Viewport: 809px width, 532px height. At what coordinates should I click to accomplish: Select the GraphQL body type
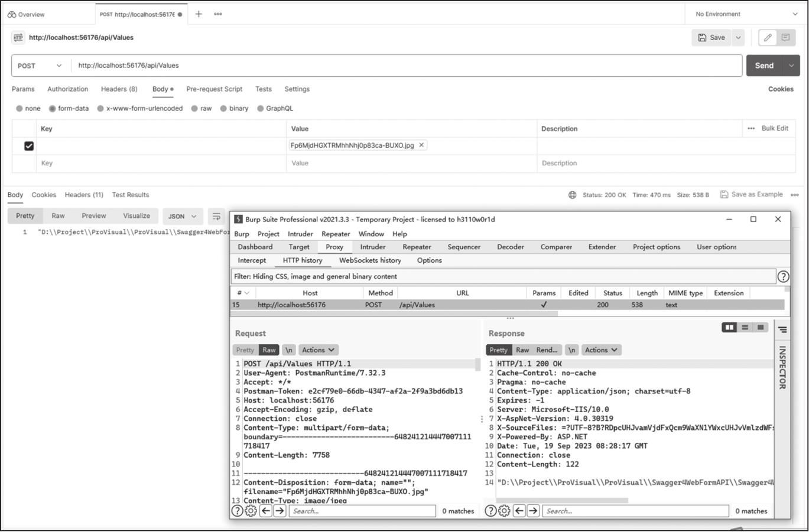tap(260, 109)
